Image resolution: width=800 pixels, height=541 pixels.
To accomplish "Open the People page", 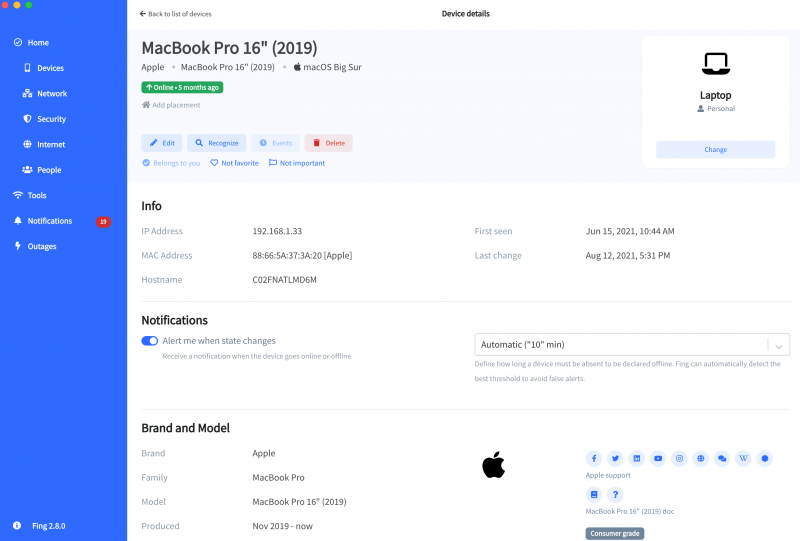I will 49,170.
